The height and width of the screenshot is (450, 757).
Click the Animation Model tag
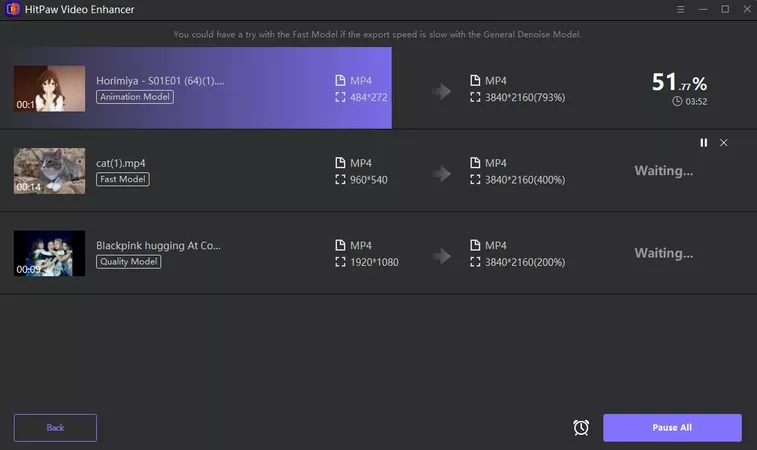135,97
